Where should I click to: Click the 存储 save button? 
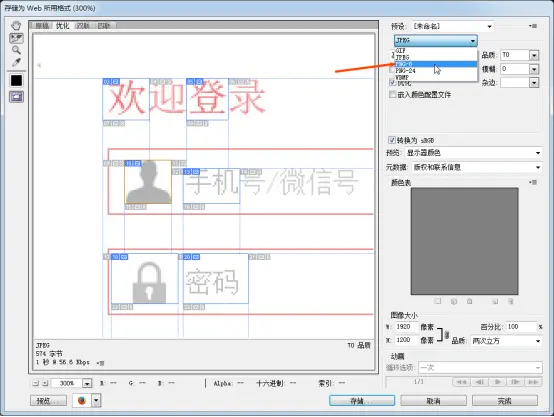point(362,401)
